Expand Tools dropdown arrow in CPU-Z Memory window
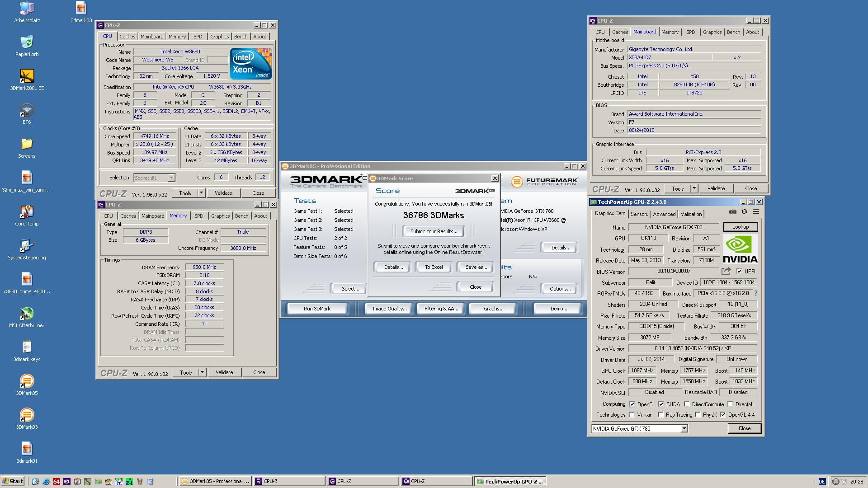868x488 pixels. tap(202, 372)
